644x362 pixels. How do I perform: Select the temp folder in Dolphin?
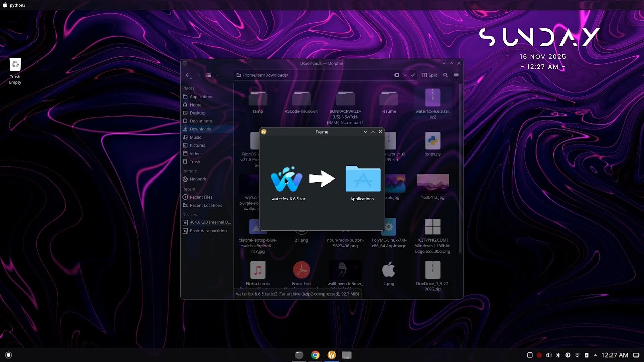point(258,101)
